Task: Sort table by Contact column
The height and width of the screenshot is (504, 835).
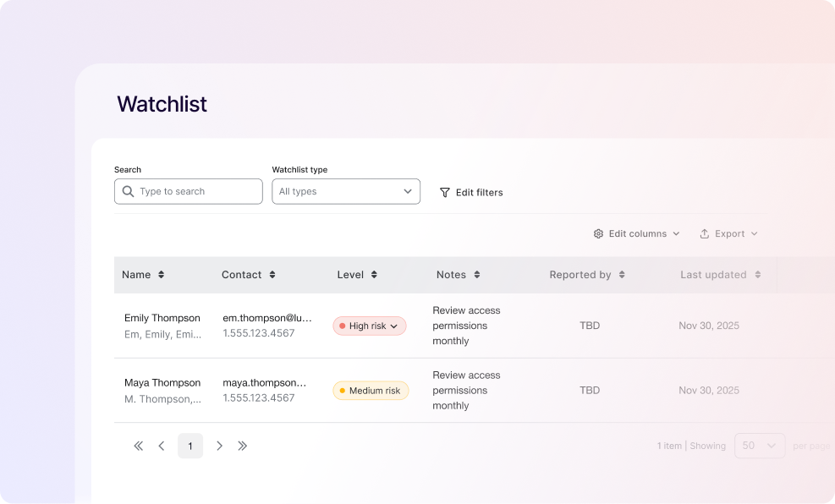Action: [x=272, y=275]
